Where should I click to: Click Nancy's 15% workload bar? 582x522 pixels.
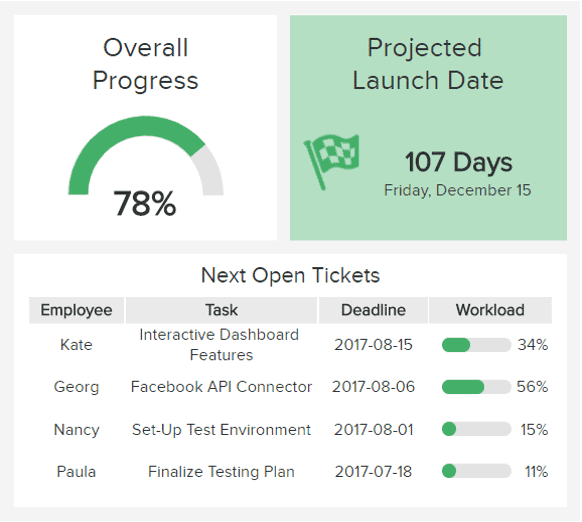476,429
